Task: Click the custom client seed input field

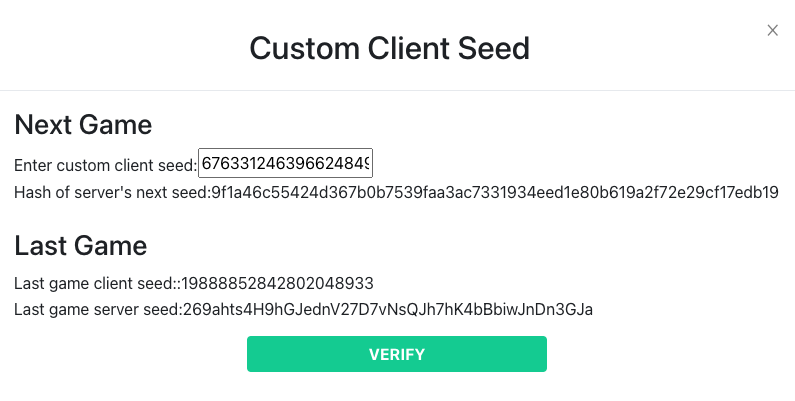Action: point(285,164)
